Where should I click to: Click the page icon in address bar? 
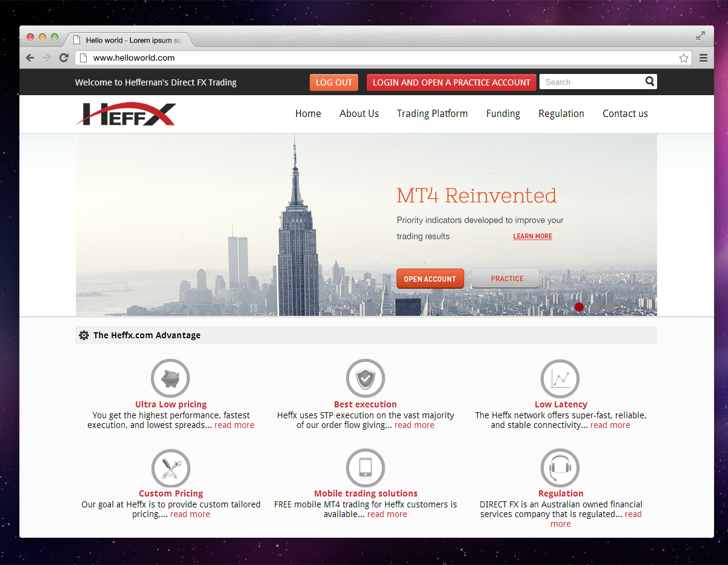84,58
